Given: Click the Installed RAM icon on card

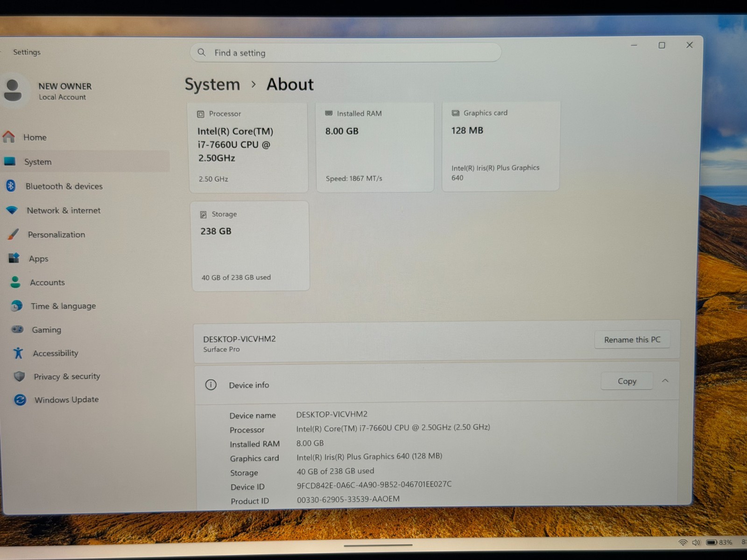Looking at the screenshot, I should (x=329, y=113).
